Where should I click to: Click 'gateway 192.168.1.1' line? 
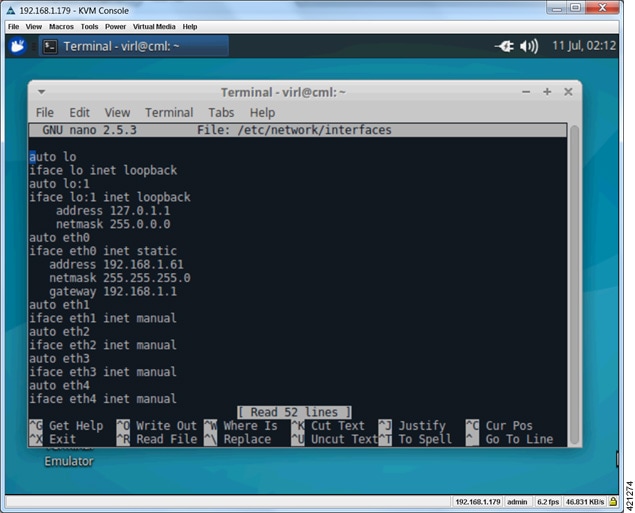113,291
